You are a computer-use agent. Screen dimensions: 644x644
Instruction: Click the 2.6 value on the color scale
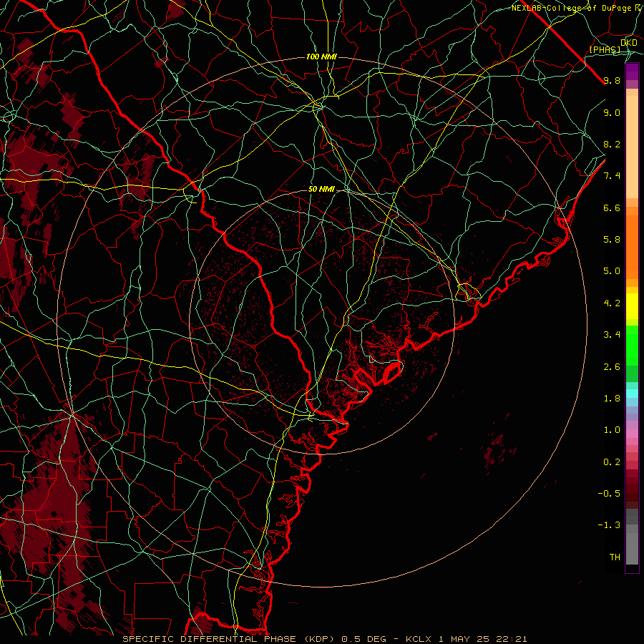coord(612,367)
